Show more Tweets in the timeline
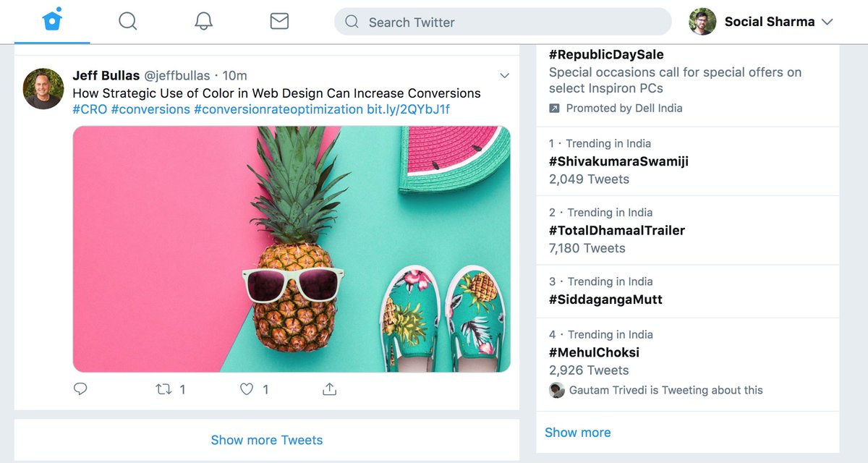Screen dimensions: 868x463 (x=266, y=440)
